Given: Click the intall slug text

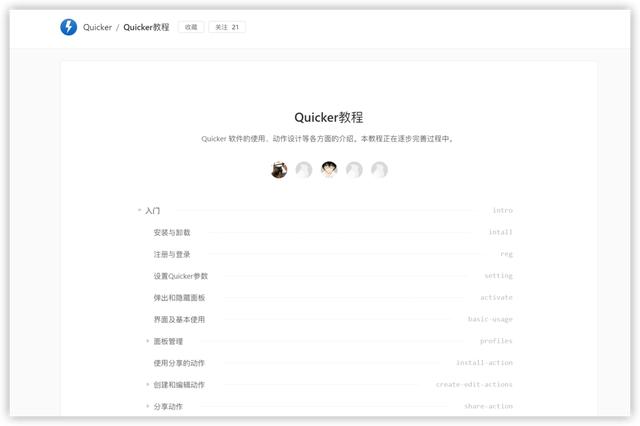Looking at the screenshot, I should (500, 232).
